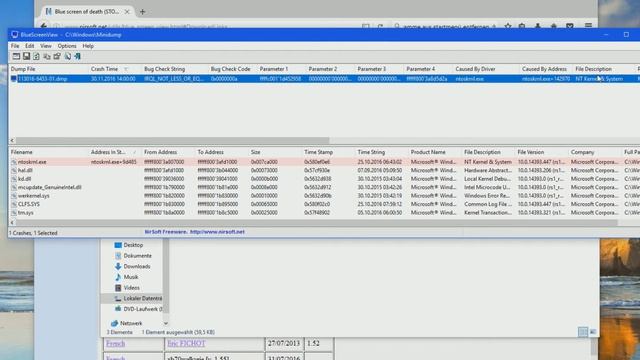
Task: Open the File menu
Action: tap(15, 46)
